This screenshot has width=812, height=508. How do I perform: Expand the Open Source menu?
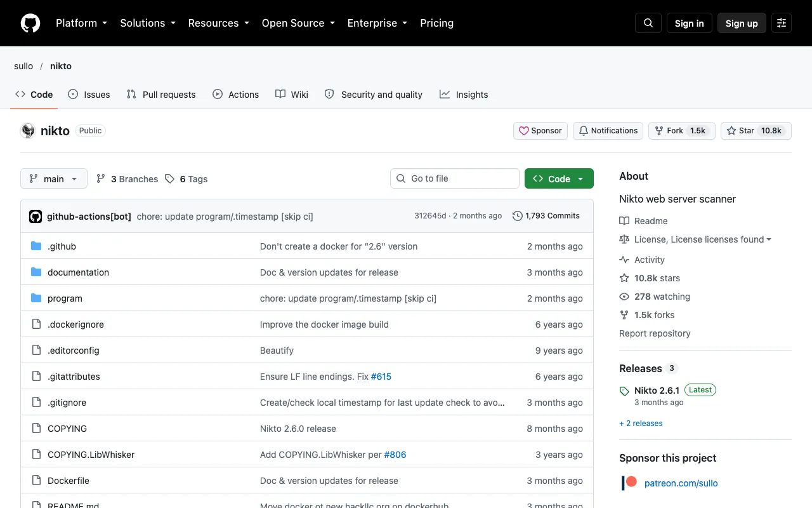pyautogui.click(x=298, y=23)
